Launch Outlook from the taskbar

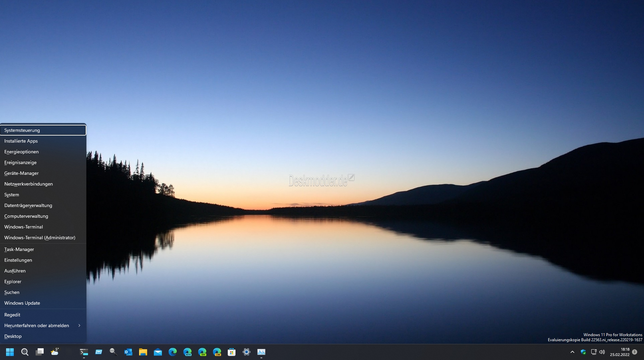click(128, 352)
